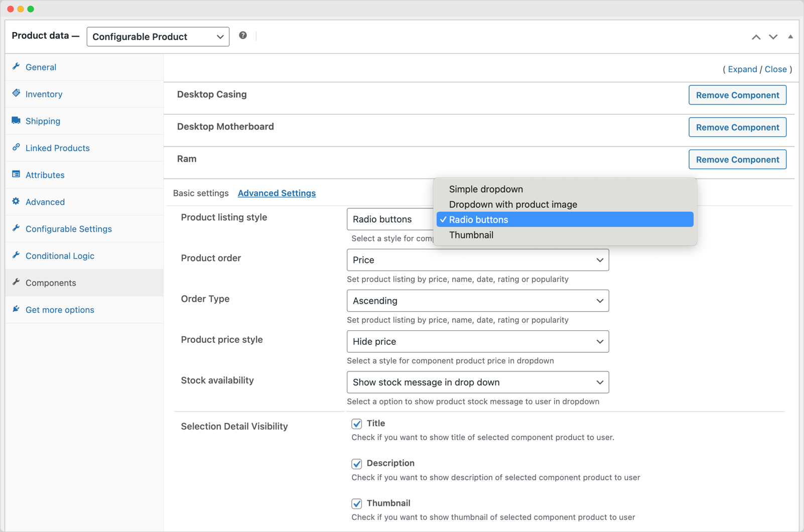Select the Basic settings tab

pyautogui.click(x=201, y=193)
